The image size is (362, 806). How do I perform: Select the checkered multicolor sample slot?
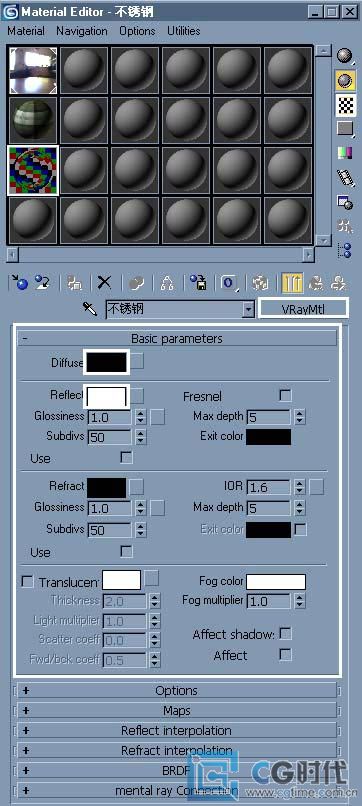(x=33, y=171)
